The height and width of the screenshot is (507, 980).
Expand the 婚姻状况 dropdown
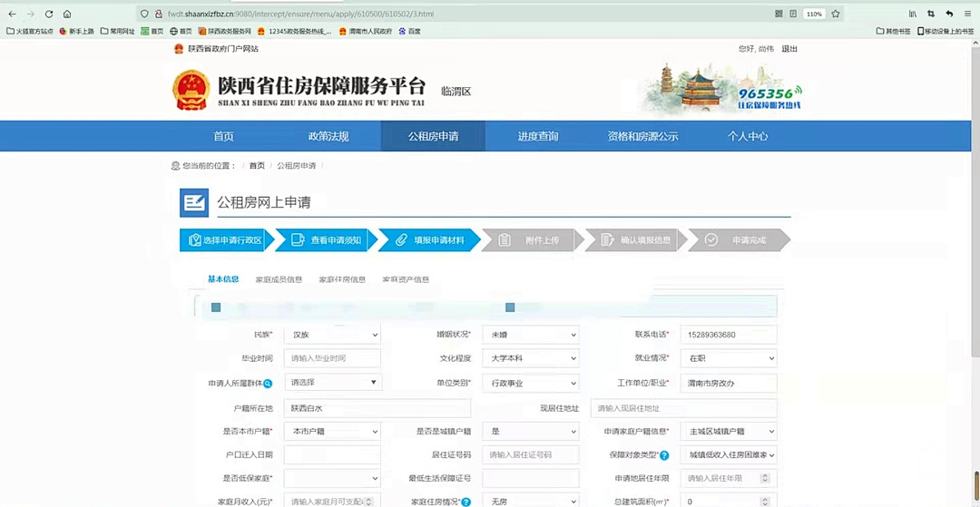point(530,335)
